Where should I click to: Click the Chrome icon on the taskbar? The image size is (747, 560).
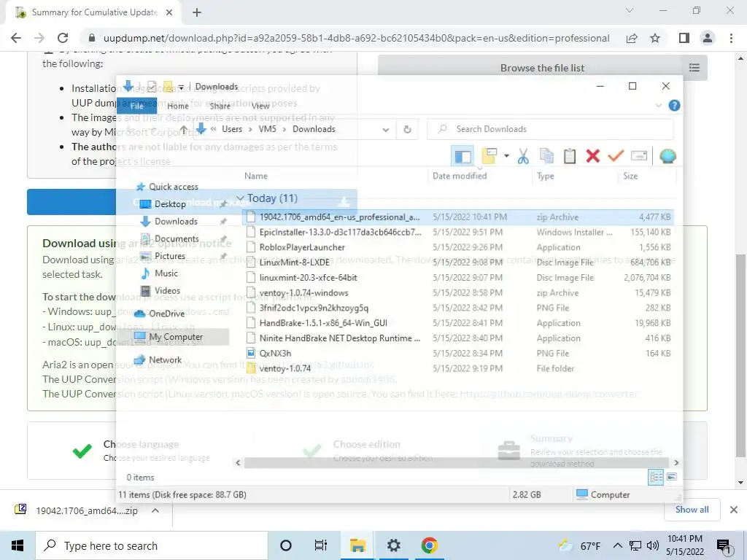[429, 545]
